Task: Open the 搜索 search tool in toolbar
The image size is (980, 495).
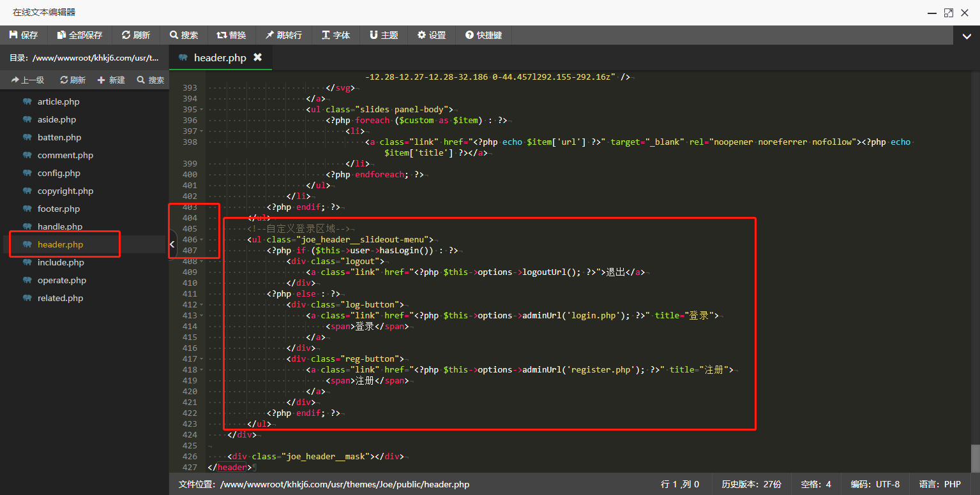Action: (184, 35)
